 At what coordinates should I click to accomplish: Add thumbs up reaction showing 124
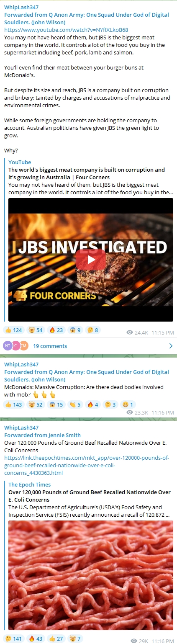[13, 330]
